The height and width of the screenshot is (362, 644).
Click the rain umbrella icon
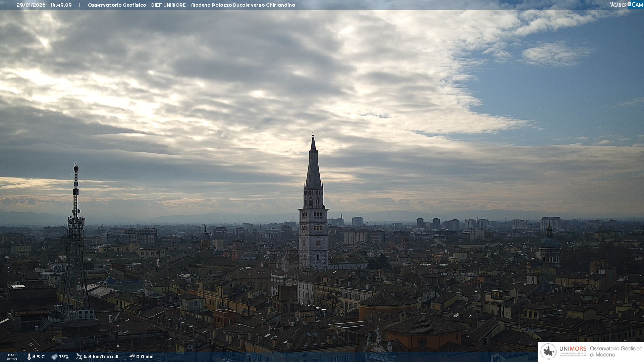(132, 357)
